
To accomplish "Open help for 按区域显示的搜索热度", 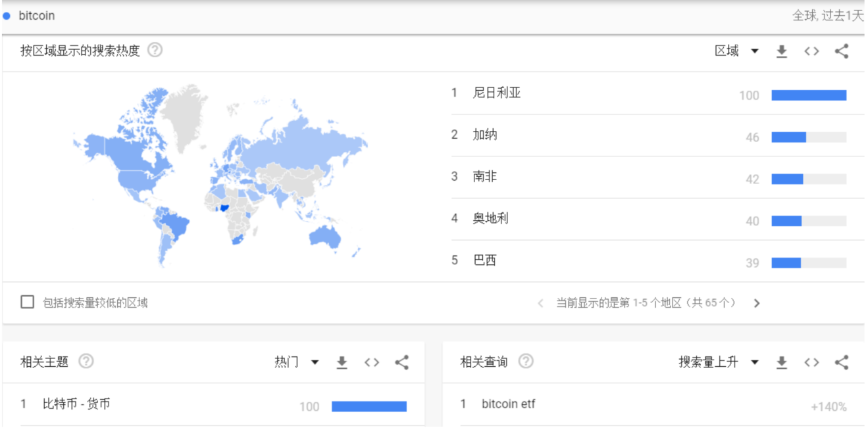I will click(155, 50).
